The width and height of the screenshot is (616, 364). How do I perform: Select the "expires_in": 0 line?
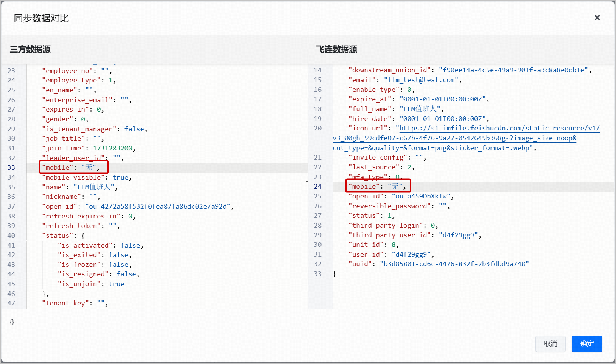click(73, 109)
